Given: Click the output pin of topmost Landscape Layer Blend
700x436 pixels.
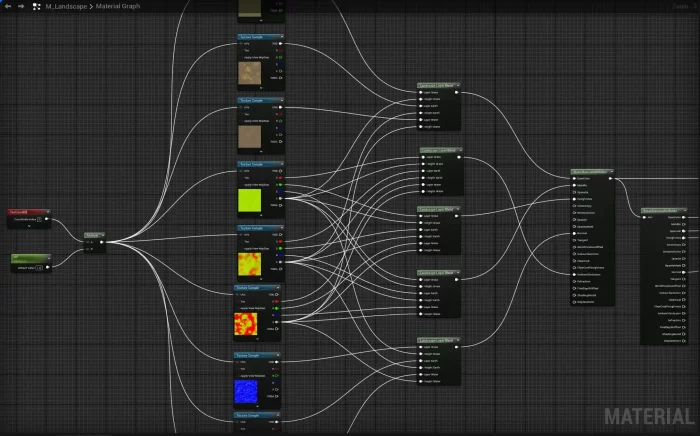Looking at the screenshot, I should (x=457, y=94).
